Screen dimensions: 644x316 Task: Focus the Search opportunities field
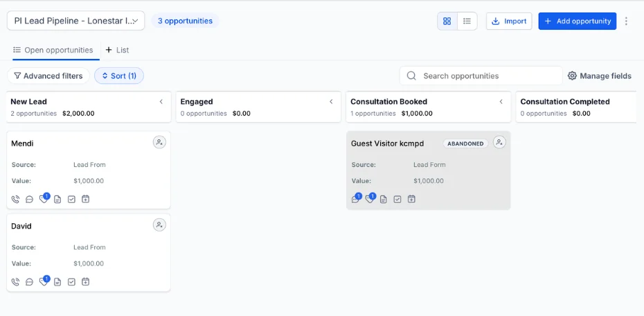pyautogui.click(x=481, y=76)
